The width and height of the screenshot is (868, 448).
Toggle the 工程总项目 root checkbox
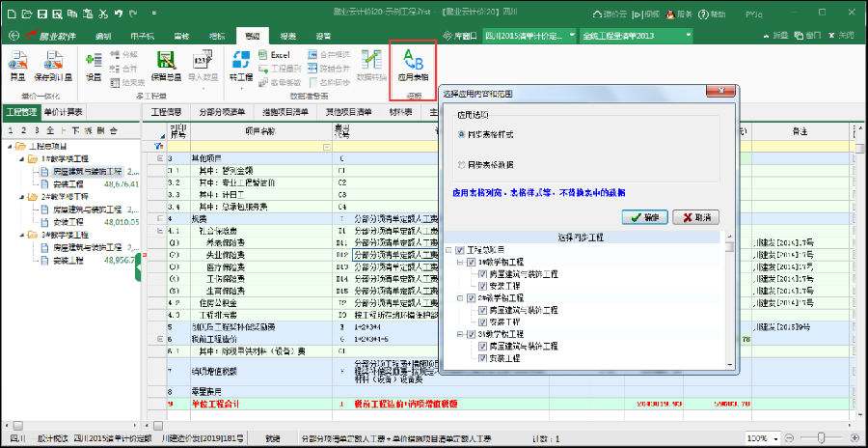[459, 249]
